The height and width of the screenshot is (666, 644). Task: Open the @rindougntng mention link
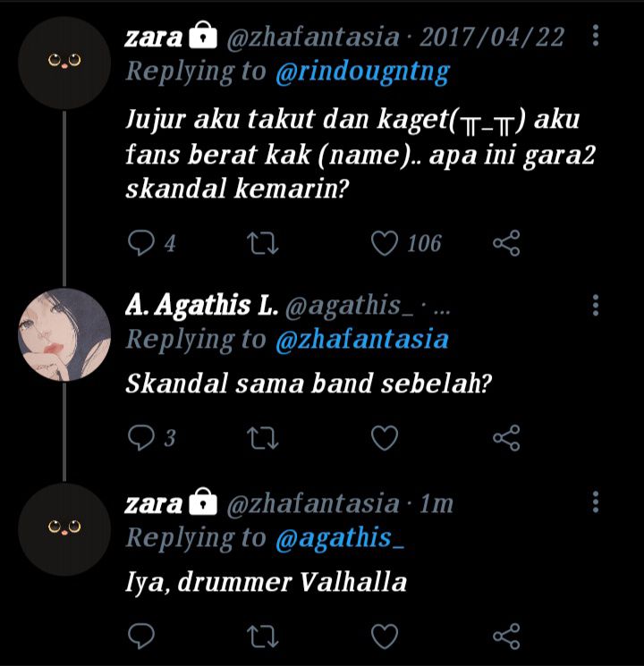[x=362, y=72]
